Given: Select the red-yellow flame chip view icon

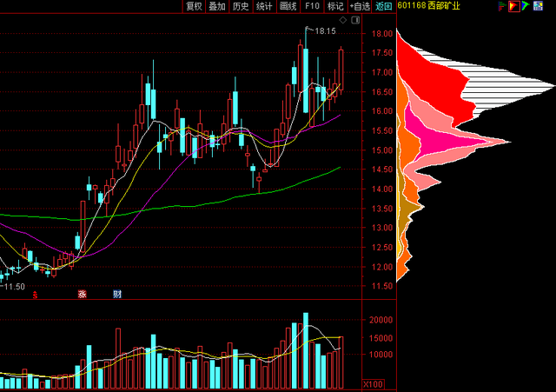Looking at the screenshot, I should click(513, 6).
